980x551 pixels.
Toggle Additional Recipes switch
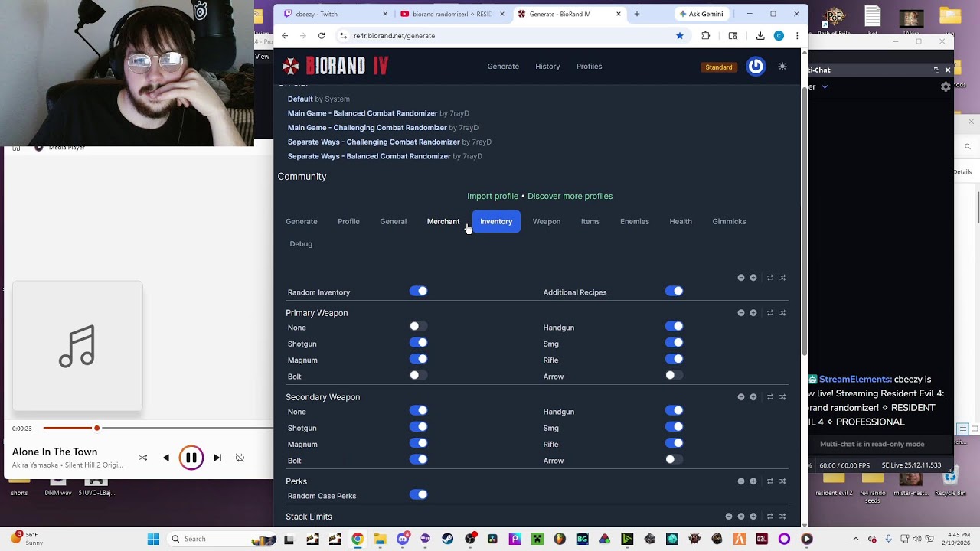tap(674, 291)
